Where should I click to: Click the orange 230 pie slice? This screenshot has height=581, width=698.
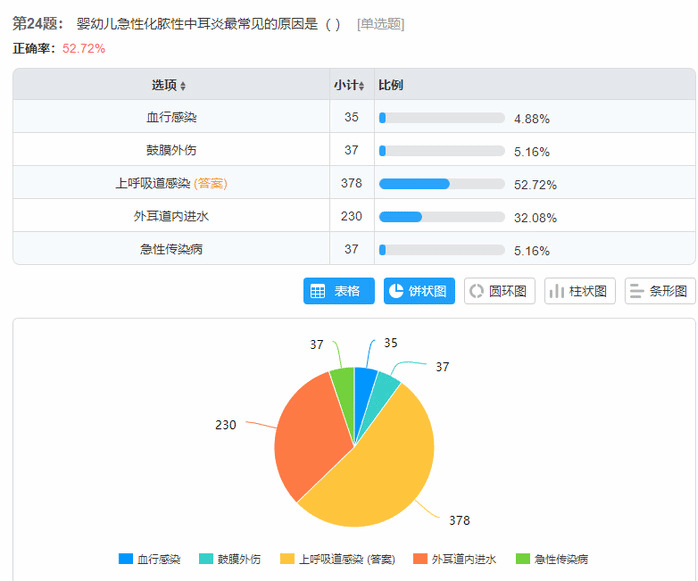pyautogui.click(x=310, y=430)
